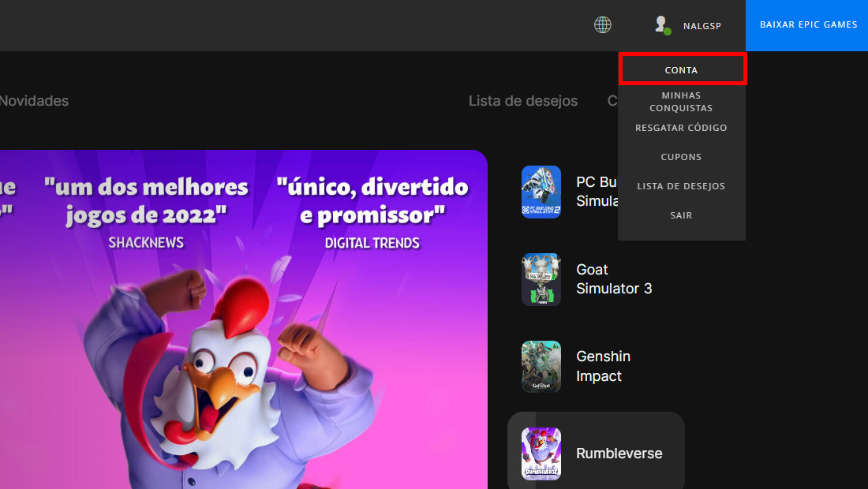The height and width of the screenshot is (489, 868).
Task: Open the NALGSP account dropdown
Action: point(702,26)
